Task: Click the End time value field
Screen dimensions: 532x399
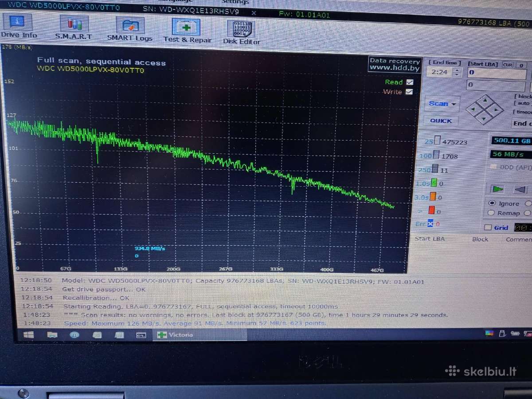Action: pyautogui.click(x=440, y=72)
